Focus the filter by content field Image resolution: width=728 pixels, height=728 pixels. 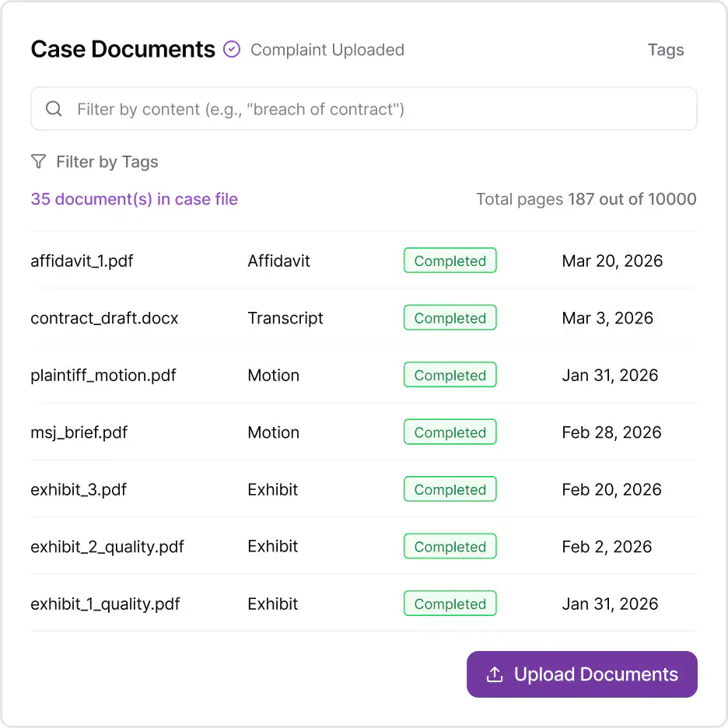[373, 109]
